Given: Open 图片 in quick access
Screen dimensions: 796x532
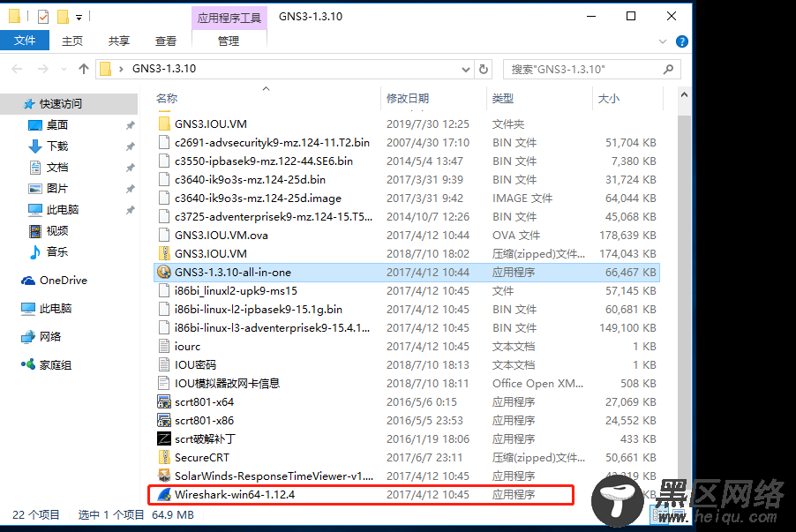Looking at the screenshot, I should [49, 188].
